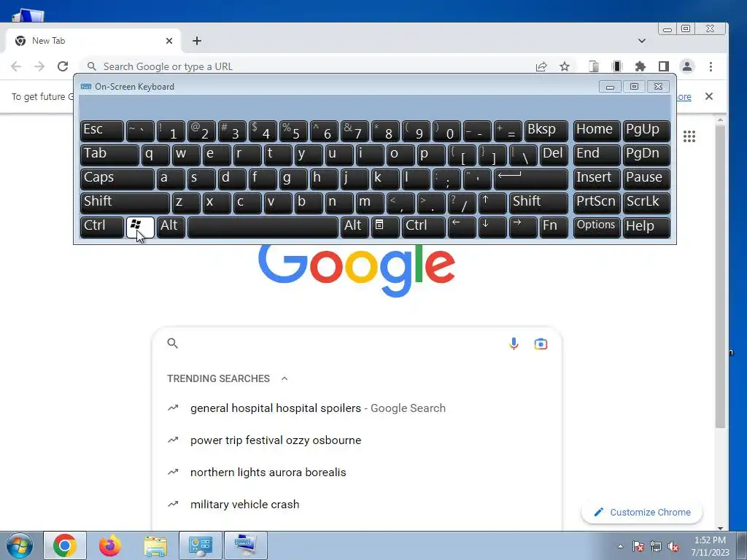Toggle the left Shift key on the On-Screen Keyboard
This screenshot has height=560, width=747.
click(125, 203)
